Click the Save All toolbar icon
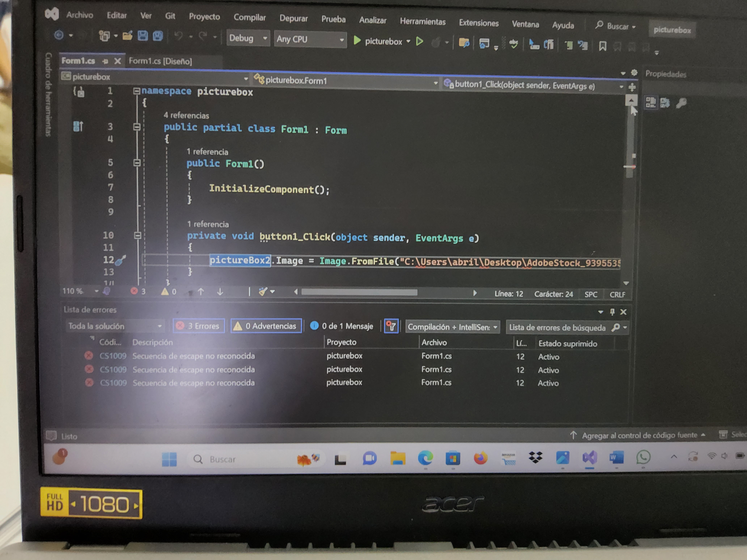Screen dimensions: 747x560 point(158,36)
